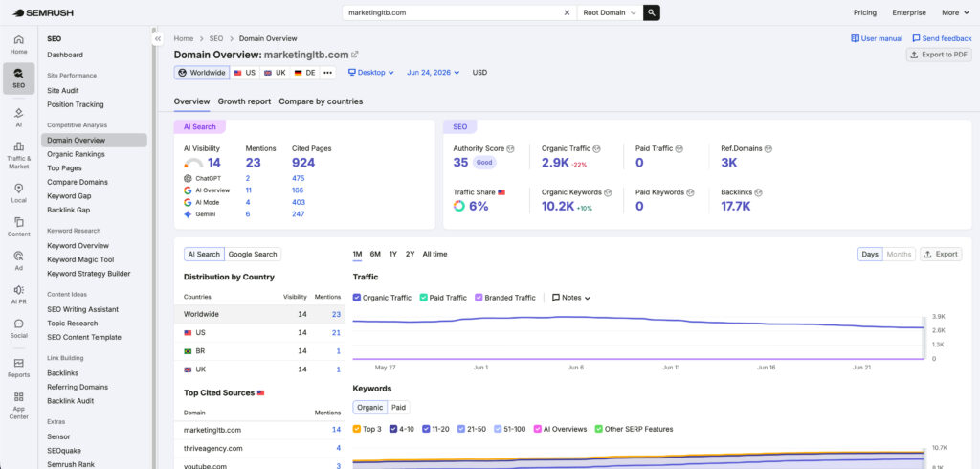
Task: Switch to Compare by countries tab
Action: 321,101
